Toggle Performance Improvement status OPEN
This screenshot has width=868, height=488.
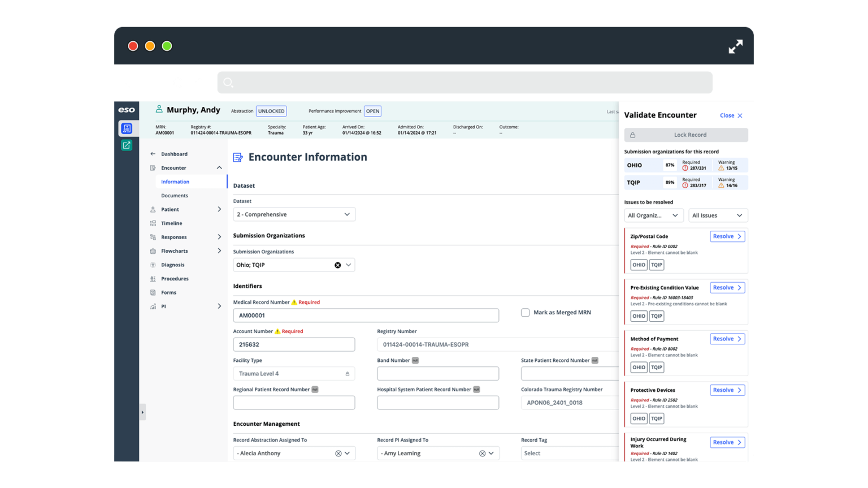(x=372, y=111)
